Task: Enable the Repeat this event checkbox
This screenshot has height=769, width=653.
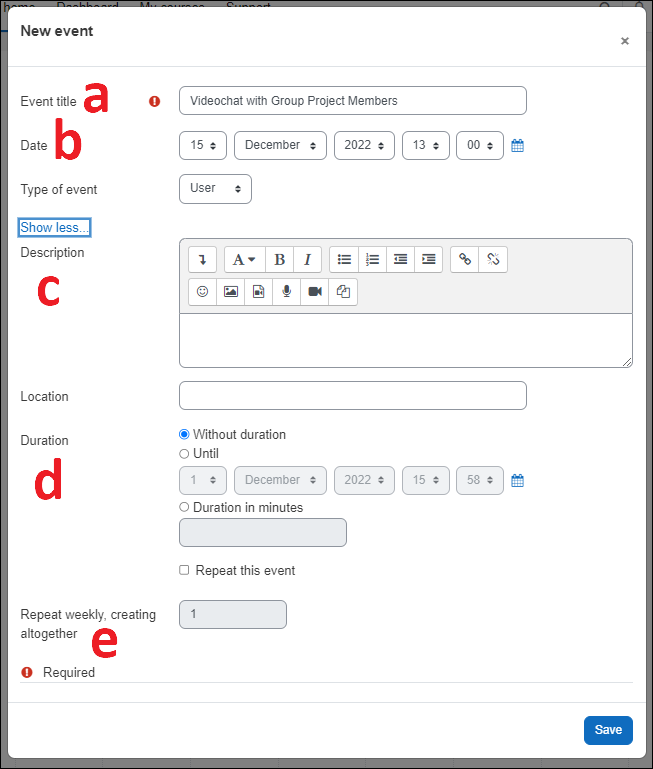Action: (x=184, y=571)
